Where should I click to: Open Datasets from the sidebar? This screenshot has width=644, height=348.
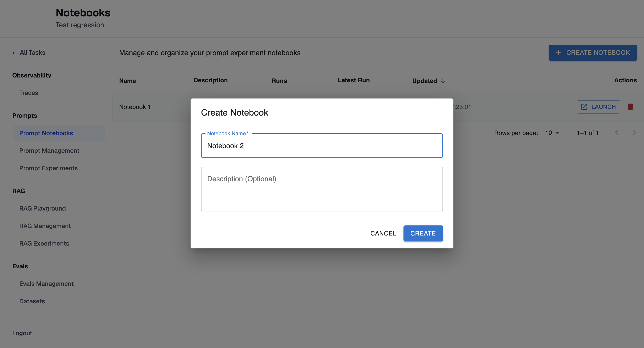[32, 301]
